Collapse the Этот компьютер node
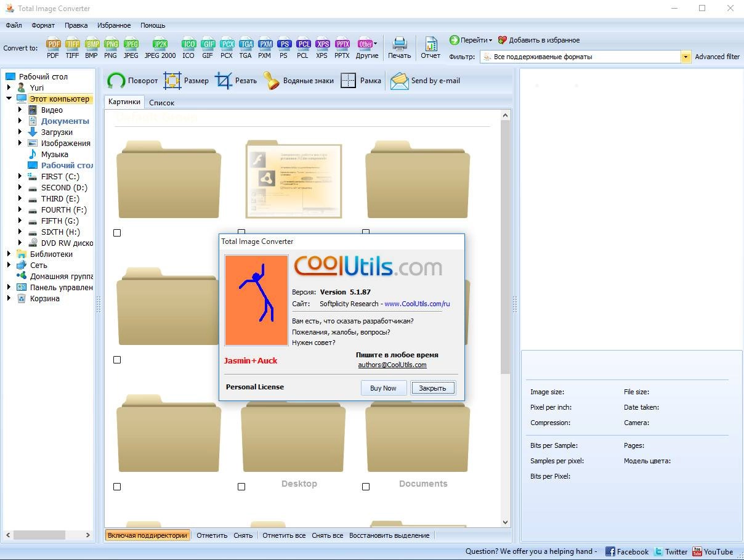This screenshot has height=560, width=744. pyautogui.click(x=9, y=99)
